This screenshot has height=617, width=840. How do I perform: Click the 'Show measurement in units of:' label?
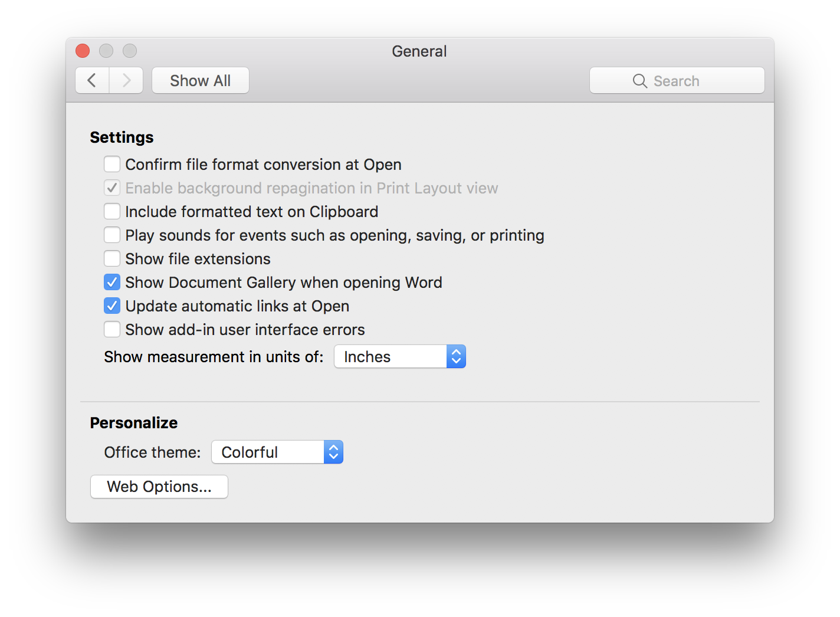tap(214, 357)
